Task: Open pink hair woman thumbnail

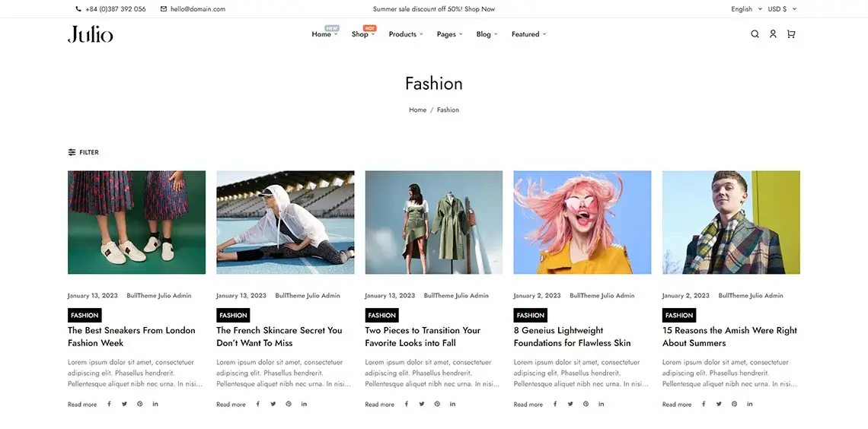Action: 582,222
